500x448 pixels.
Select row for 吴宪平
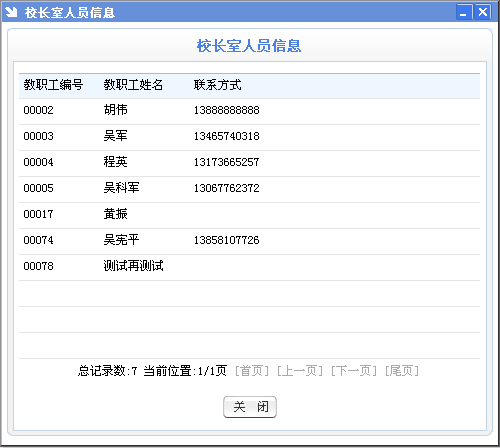tap(249, 241)
